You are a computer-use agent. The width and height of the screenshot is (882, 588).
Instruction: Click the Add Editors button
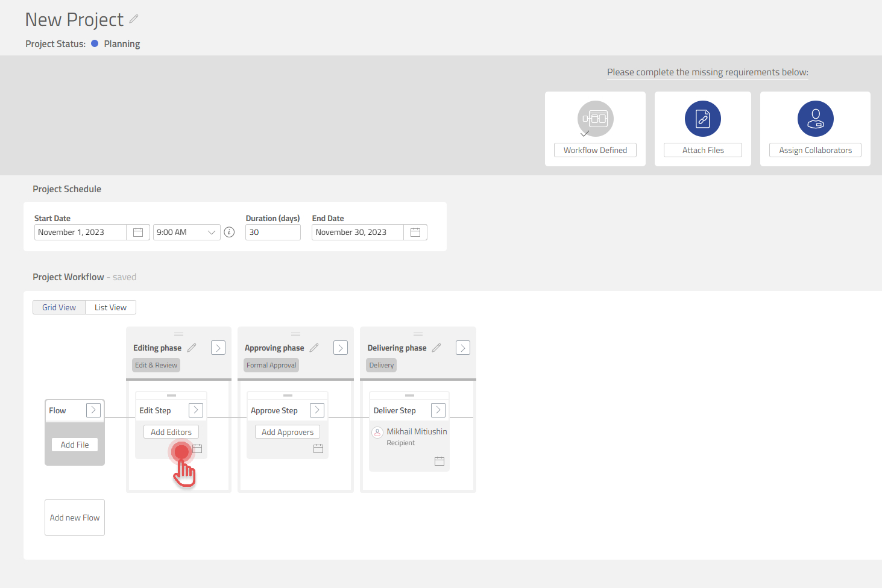click(x=171, y=432)
